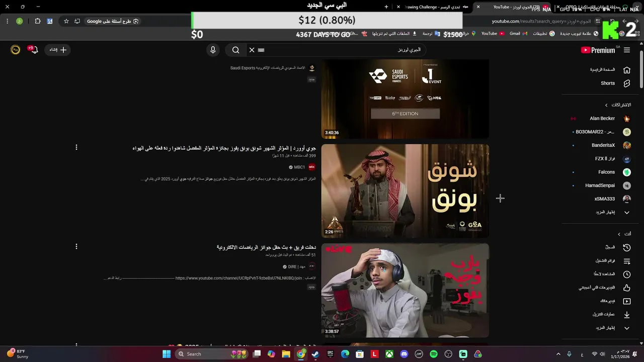Open a new browser tab
This screenshot has height=362, width=644.
coord(386,7)
